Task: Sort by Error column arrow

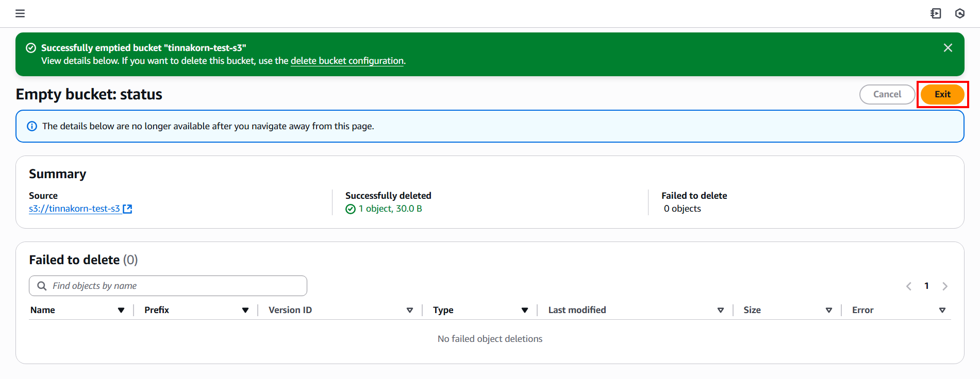Action: (942, 310)
